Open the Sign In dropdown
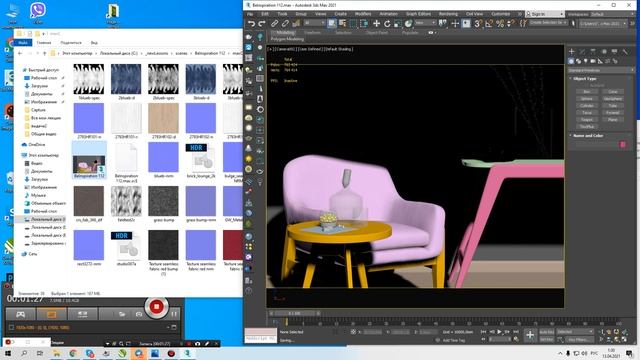The width and height of the screenshot is (640, 360). [544, 14]
